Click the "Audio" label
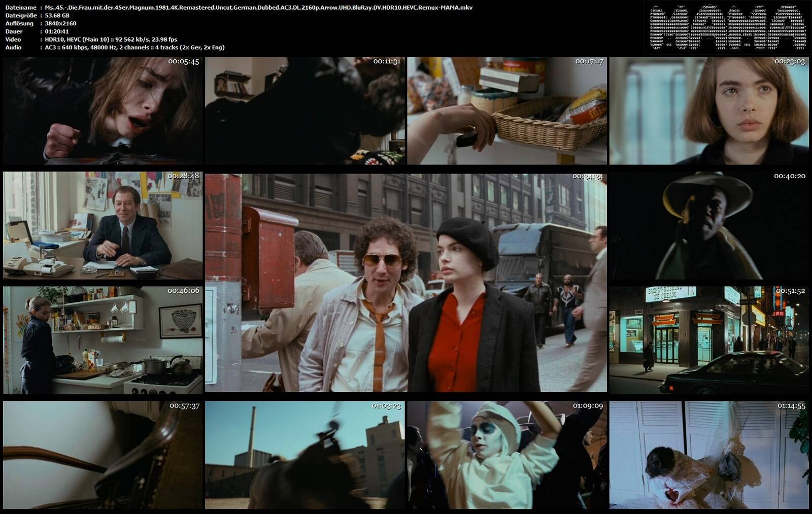 pos(13,47)
